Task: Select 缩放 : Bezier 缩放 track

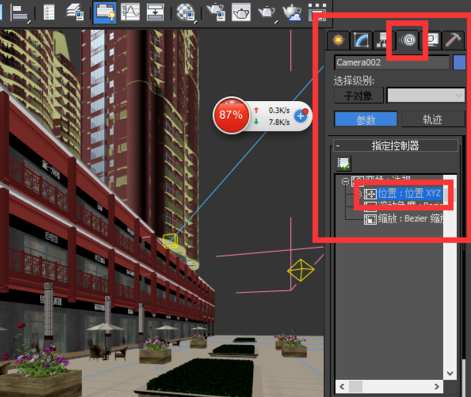Action: pyautogui.click(x=411, y=219)
